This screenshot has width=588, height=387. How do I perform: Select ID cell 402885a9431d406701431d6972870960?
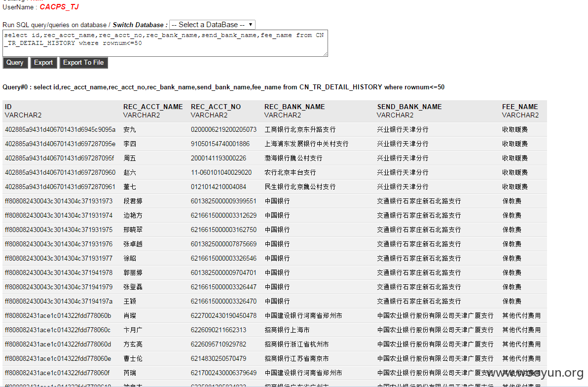(x=60, y=172)
